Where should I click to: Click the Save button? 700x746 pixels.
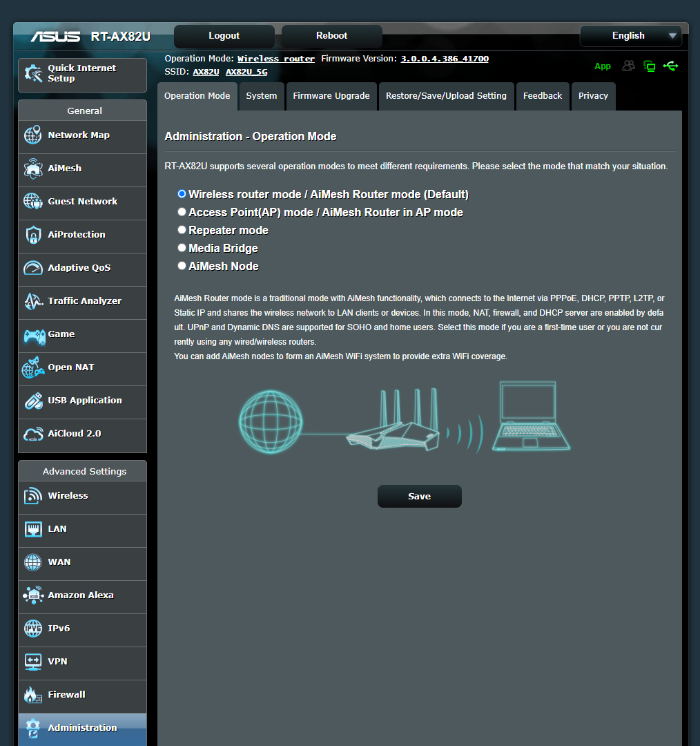coord(420,496)
